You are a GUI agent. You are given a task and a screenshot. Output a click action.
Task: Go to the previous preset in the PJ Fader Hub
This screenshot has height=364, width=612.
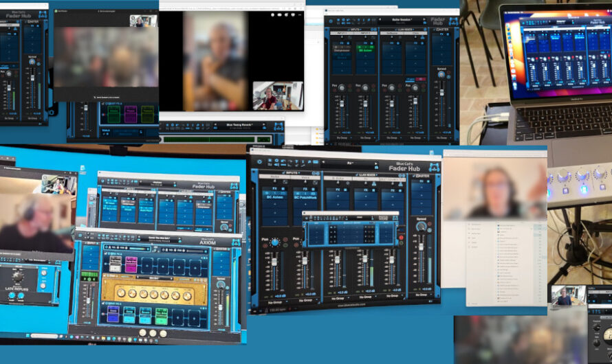323,162
